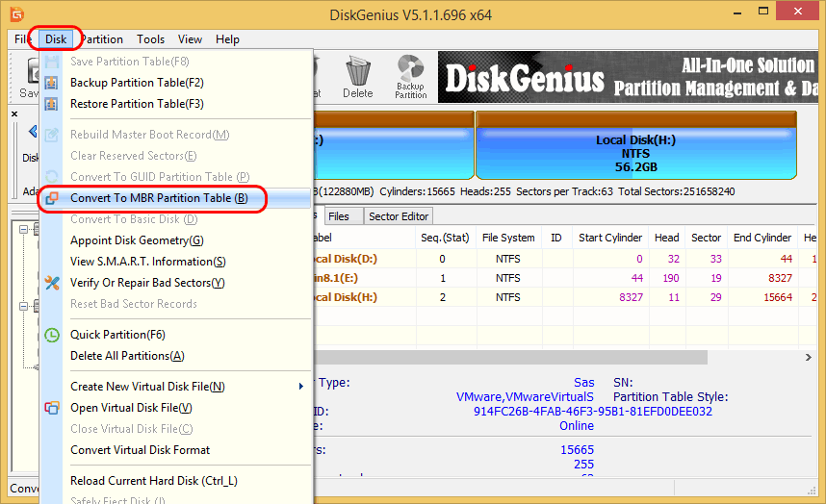826x504 pixels.
Task: Click the Restore Partition Table(F3) menu icon
Action: (52, 104)
